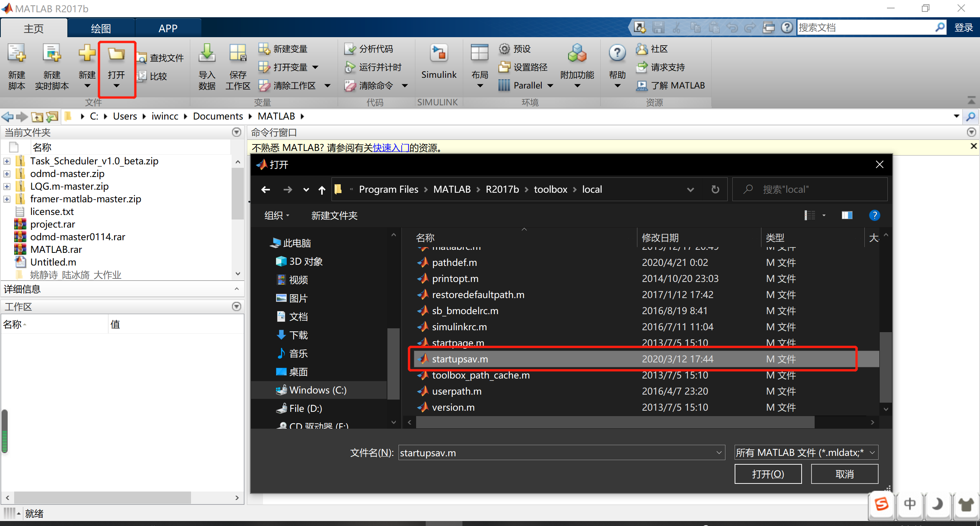Switch to the APP ribbon tab
Viewport: 980px width, 526px height.
click(x=168, y=28)
